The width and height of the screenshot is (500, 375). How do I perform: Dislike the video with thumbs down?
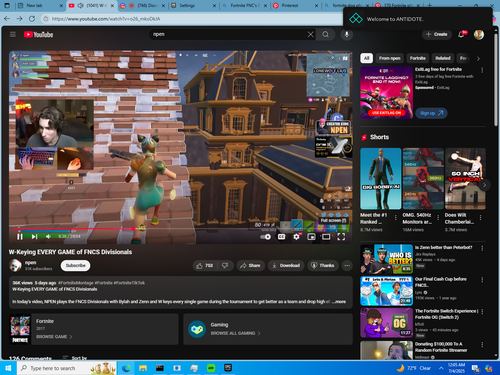pyautogui.click(x=225, y=266)
